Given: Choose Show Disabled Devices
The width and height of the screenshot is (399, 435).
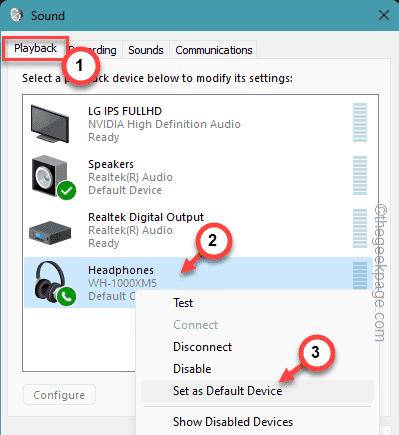Looking at the screenshot, I should point(233,422).
